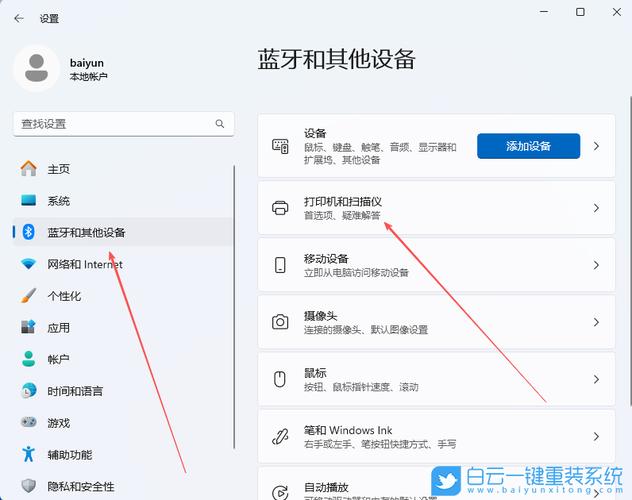632x500 pixels.
Task: Click the baiyun user avatar
Action: (36, 68)
